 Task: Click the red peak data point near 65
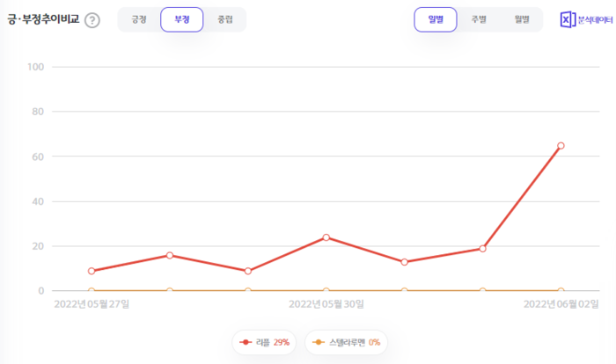(561, 146)
